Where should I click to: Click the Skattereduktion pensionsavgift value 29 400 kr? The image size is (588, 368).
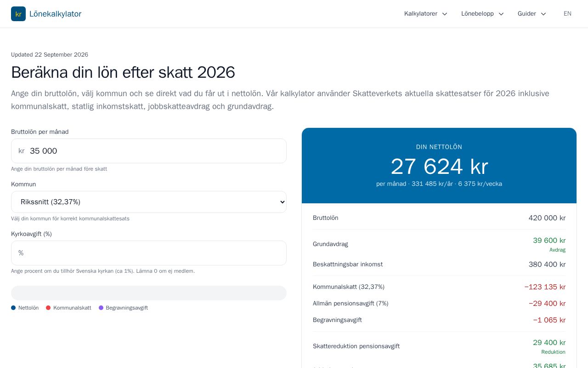click(549, 343)
